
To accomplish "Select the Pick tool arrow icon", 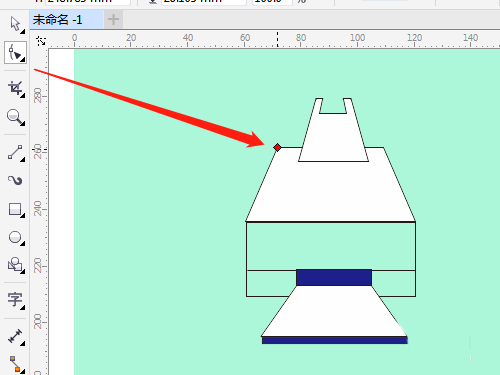I will click(x=15, y=24).
